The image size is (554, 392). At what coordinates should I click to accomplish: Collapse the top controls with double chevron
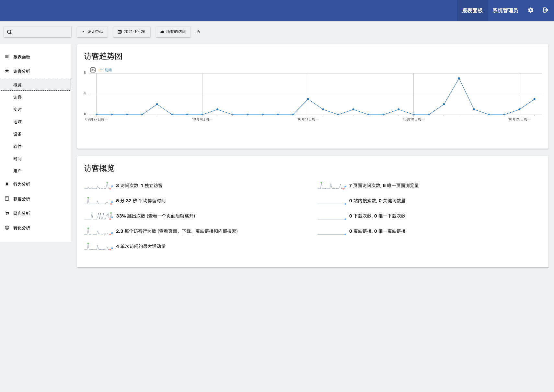click(x=198, y=32)
